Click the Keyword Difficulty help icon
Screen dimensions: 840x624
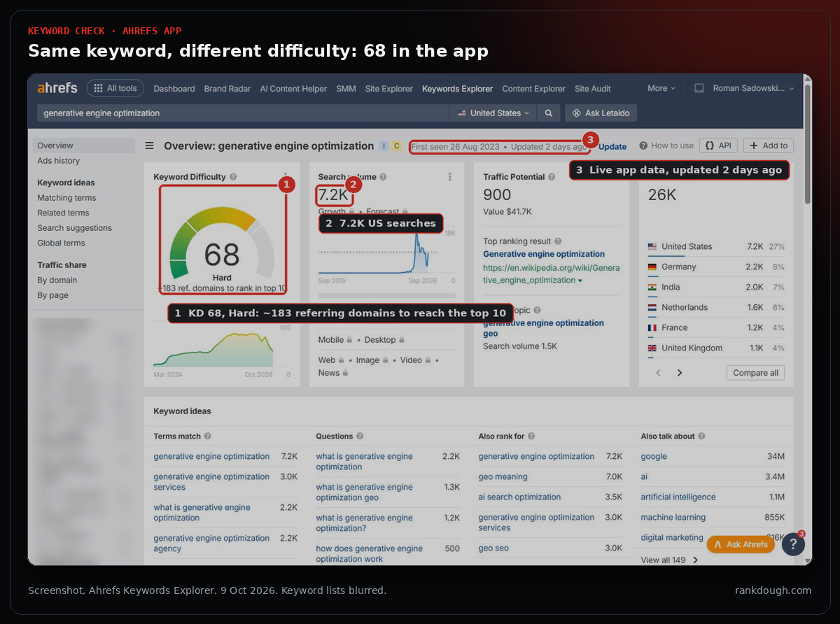tap(233, 177)
